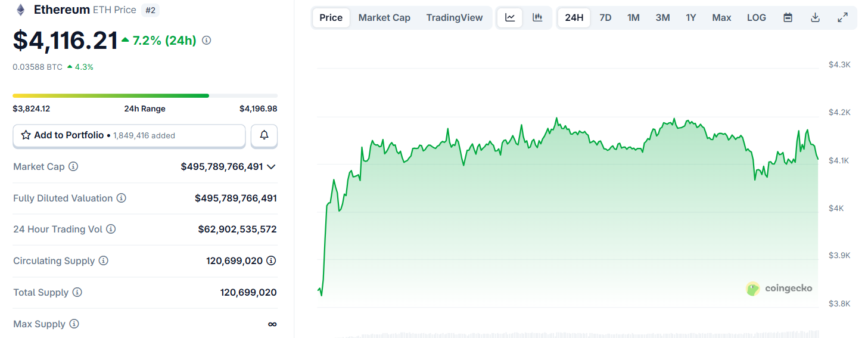The image size is (868, 338).
Task: Click the $4K y-axis label
Action: [x=836, y=208]
